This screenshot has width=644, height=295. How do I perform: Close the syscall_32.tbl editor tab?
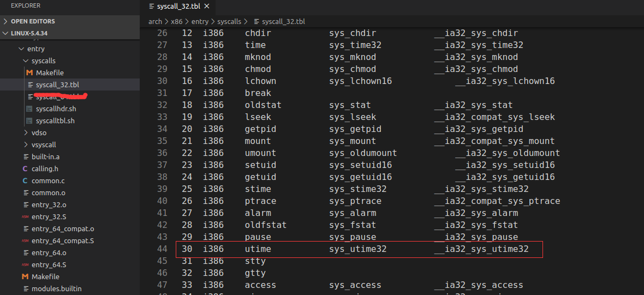pos(207,7)
